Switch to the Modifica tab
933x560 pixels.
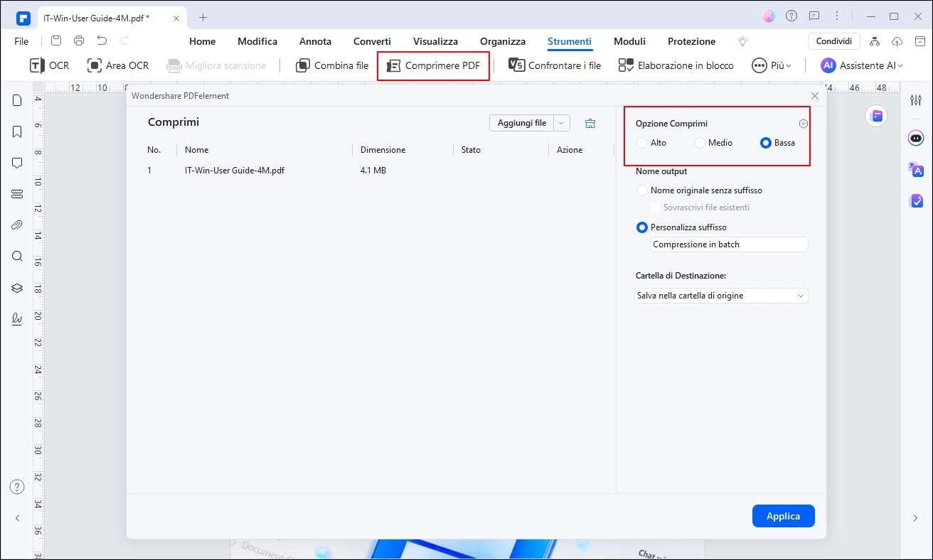tap(257, 41)
